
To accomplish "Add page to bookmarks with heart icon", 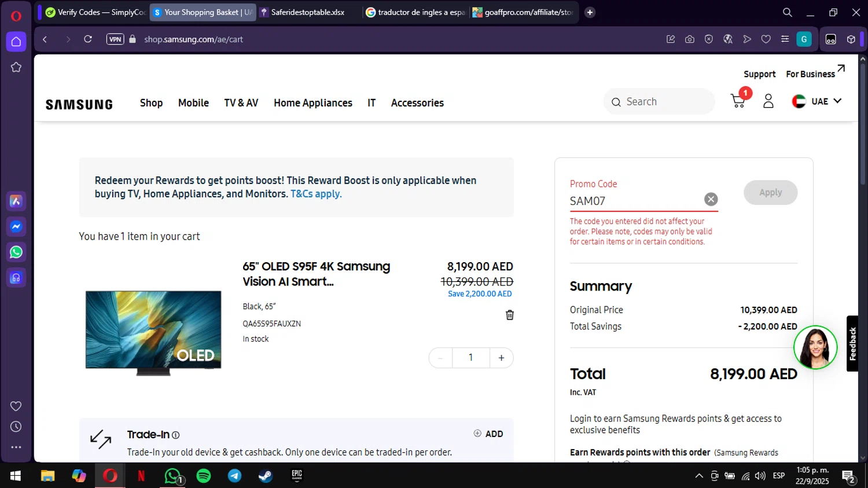I will point(766,39).
